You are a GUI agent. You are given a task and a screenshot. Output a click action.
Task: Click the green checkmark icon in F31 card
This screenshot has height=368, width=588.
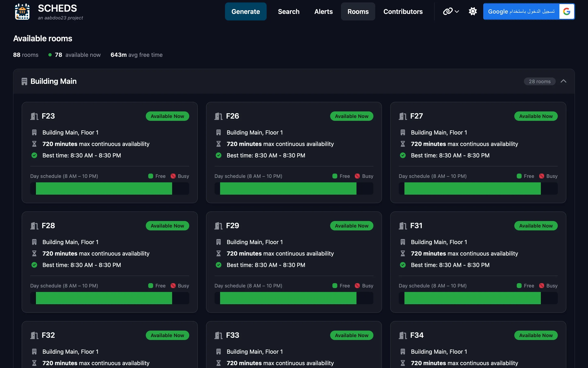[x=403, y=265]
